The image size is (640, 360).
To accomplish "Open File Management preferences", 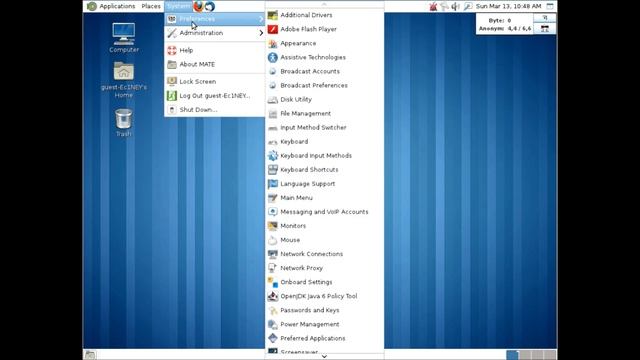I will 324,113.
